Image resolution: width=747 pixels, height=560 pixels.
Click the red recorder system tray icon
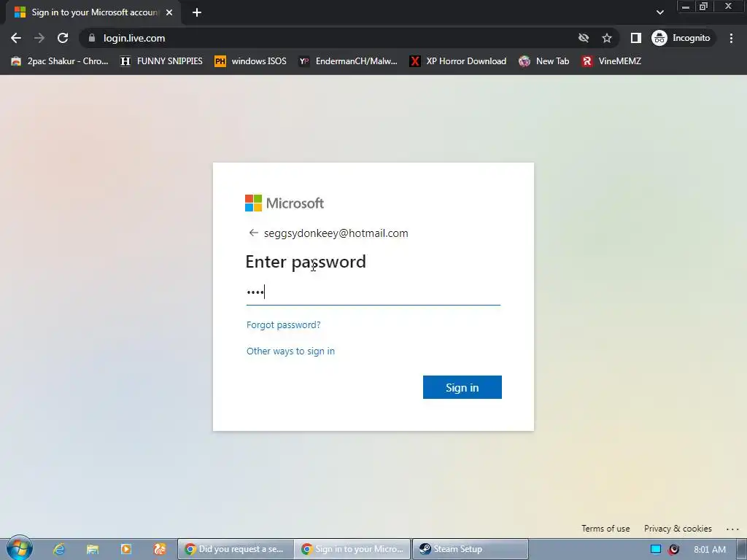click(673, 549)
